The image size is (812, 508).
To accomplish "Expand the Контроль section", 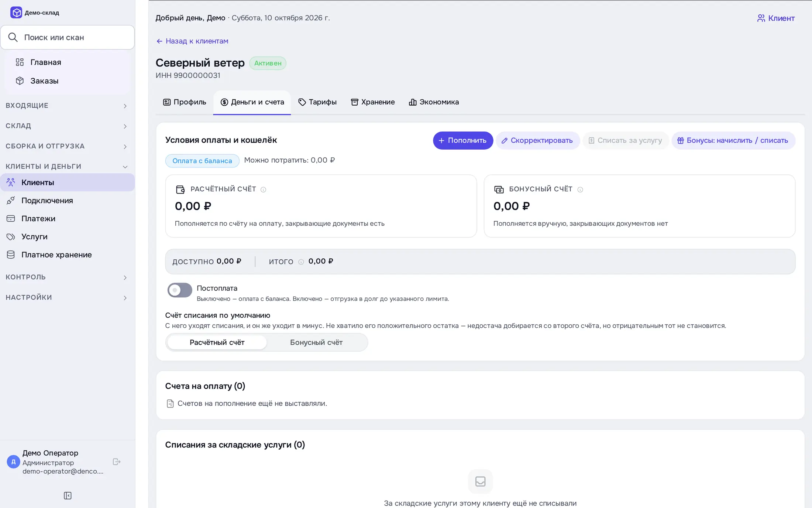I will click(x=67, y=277).
